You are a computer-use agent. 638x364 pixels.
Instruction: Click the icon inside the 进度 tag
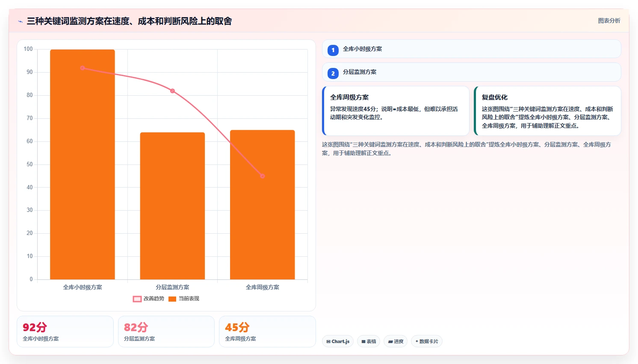coord(390,342)
